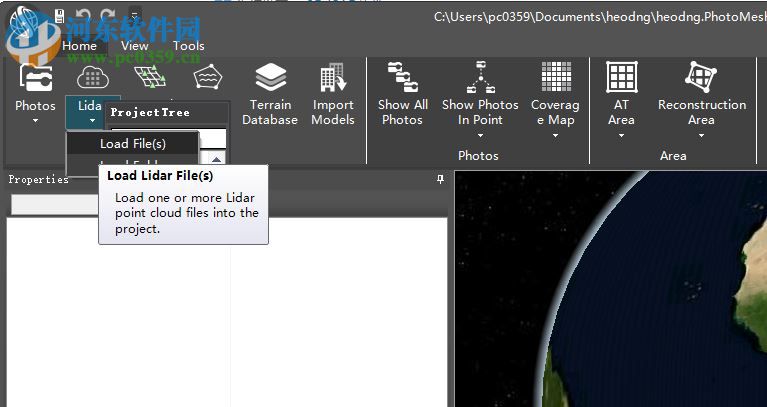Expand the Coverage Map dropdown arrow
Image resolution: width=767 pixels, height=407 pixels.
coord(555,136)
